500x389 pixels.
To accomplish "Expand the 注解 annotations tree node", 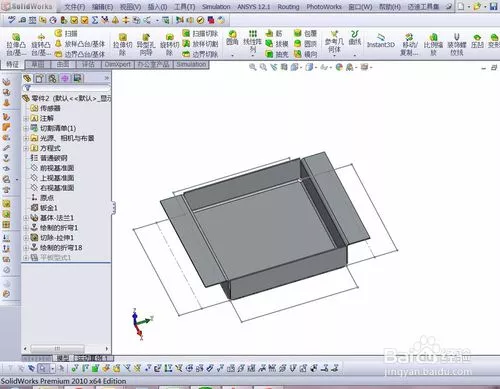I will (26, 118).
